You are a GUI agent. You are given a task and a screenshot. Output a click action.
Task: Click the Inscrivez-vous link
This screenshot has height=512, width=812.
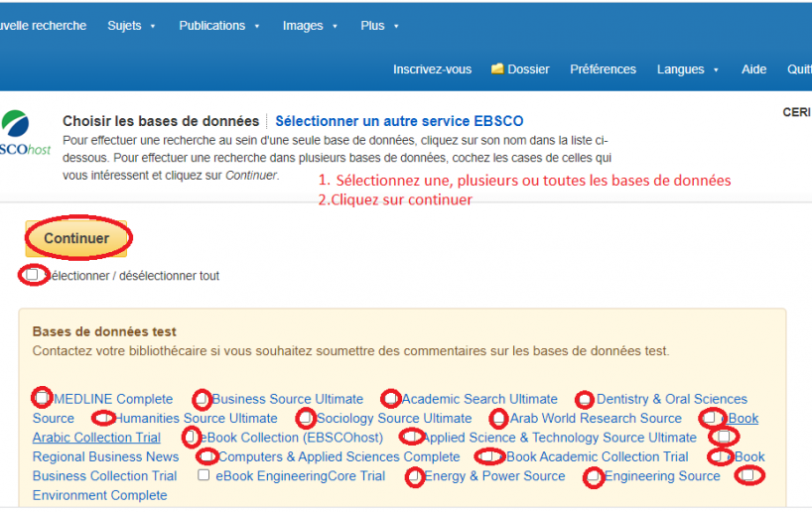(x=432, y=69)
